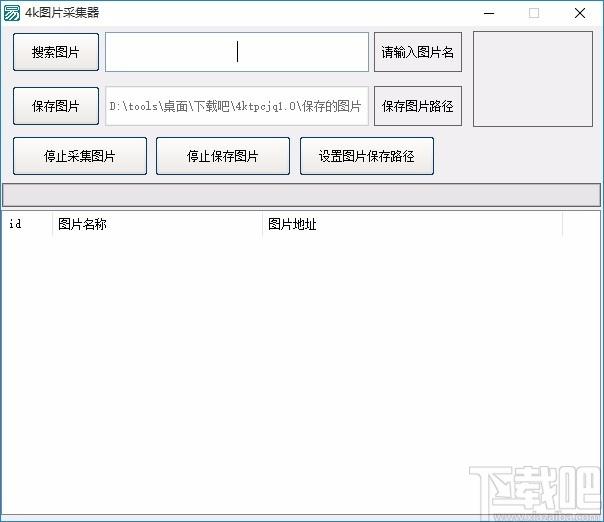The image size is (604, 522).
Task: Click the 请输入图片名 button
Action: [x=418, y=52]
